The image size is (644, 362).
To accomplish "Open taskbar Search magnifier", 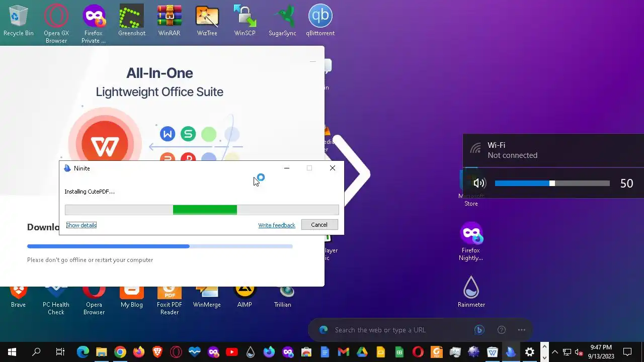I will point(36,352).
